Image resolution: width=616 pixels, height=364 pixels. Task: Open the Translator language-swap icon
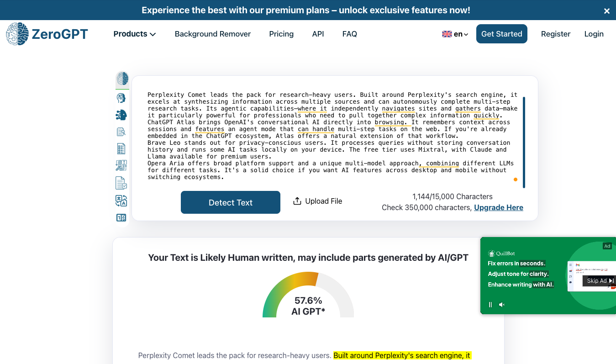tap(121, 200)
